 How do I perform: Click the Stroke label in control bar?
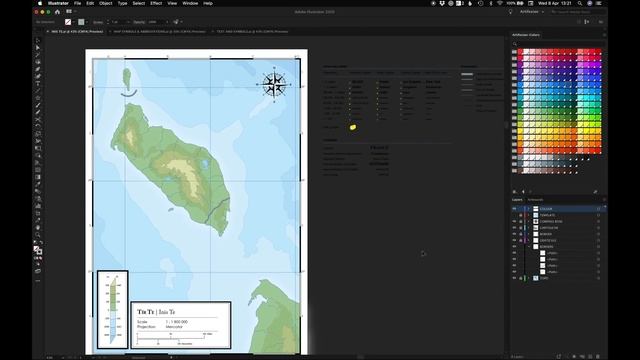[98, 22]
